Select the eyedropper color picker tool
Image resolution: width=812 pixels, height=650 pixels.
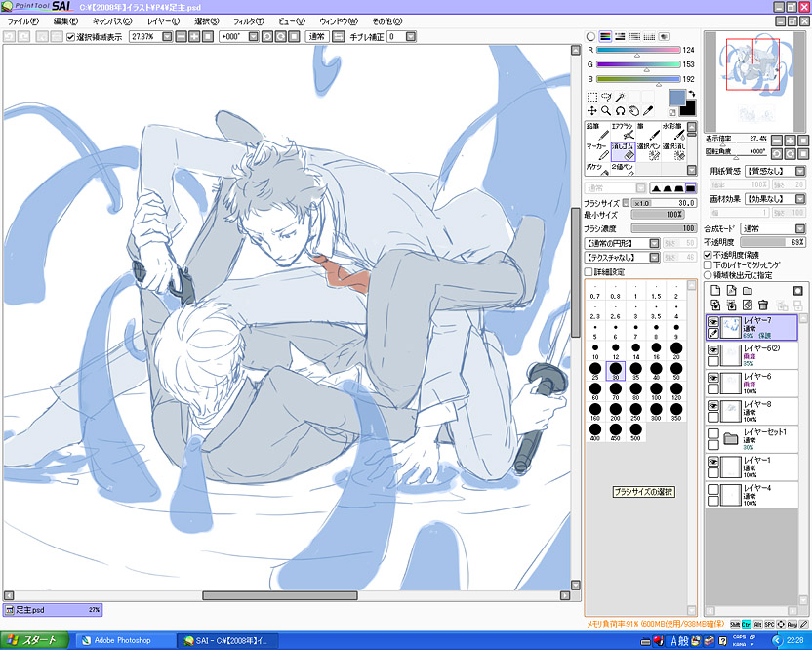pos(648,111)
